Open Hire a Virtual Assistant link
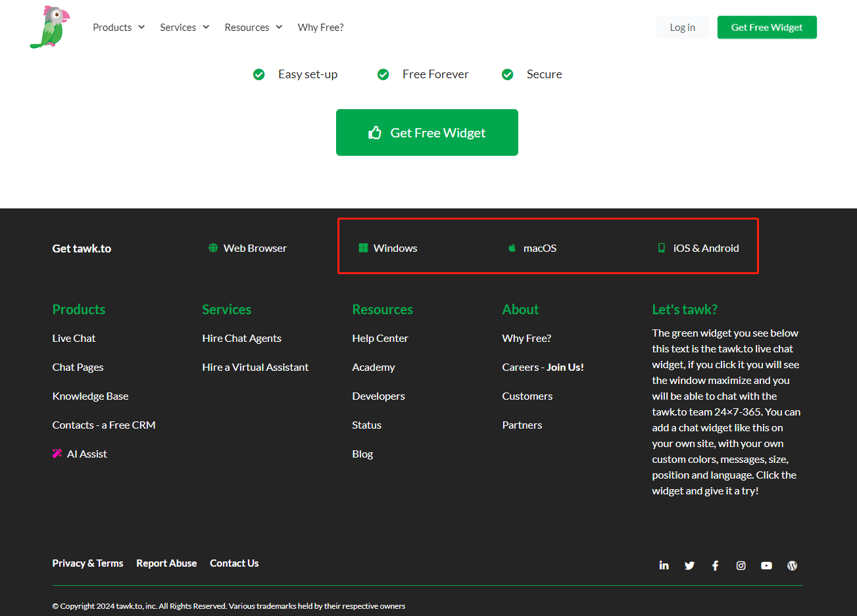 [x=255, y=367]
